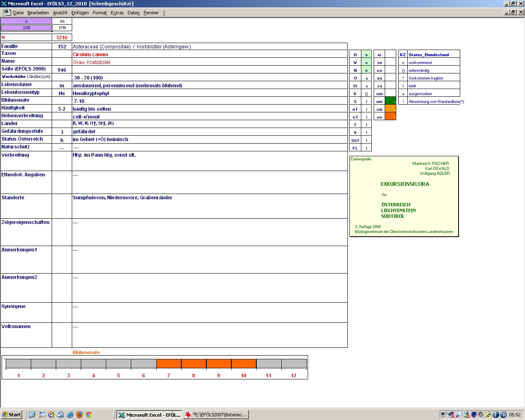Click the name 'Grau- Kratzdistel'
The image size is (525, 420).
point(91,62)
